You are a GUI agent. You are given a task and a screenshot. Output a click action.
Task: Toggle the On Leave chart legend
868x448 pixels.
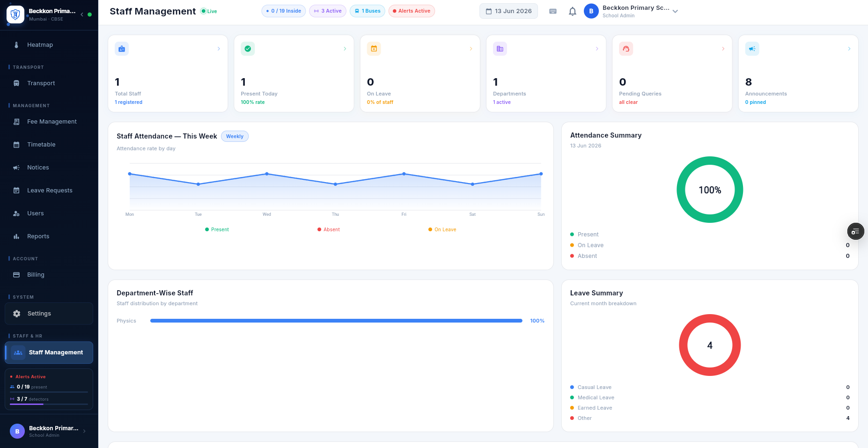coord(442,229)
